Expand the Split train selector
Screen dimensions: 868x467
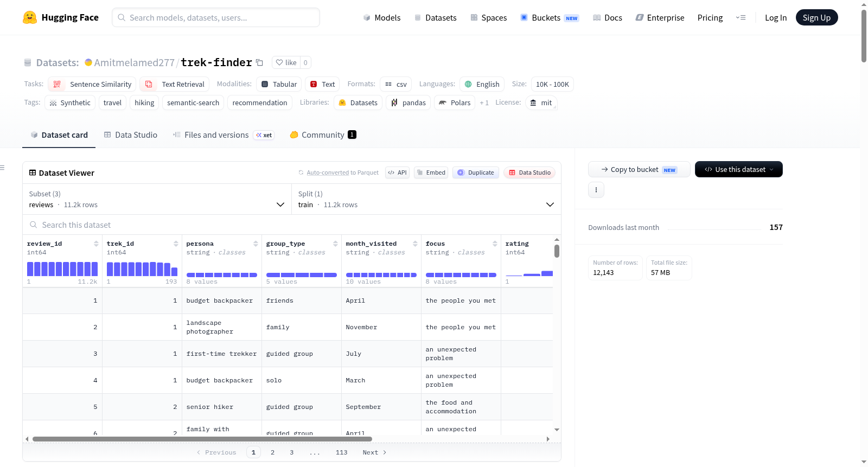(426, 199)
